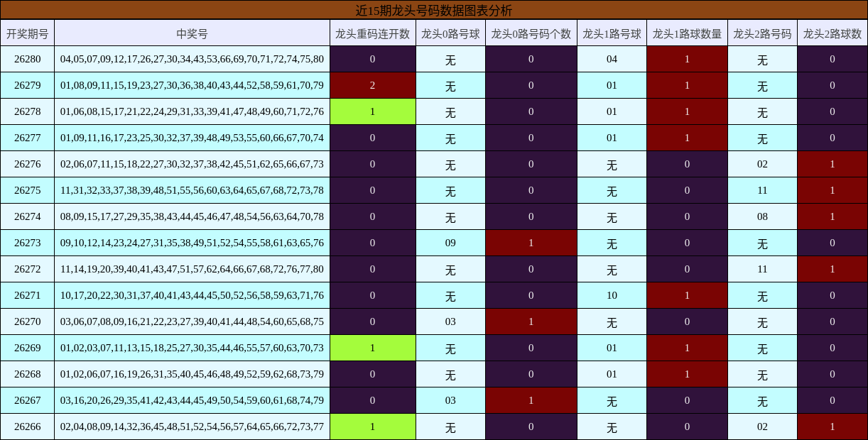Select issue number 26266
This screenshot has width=868, height=440.
click(x=27, y=427)
